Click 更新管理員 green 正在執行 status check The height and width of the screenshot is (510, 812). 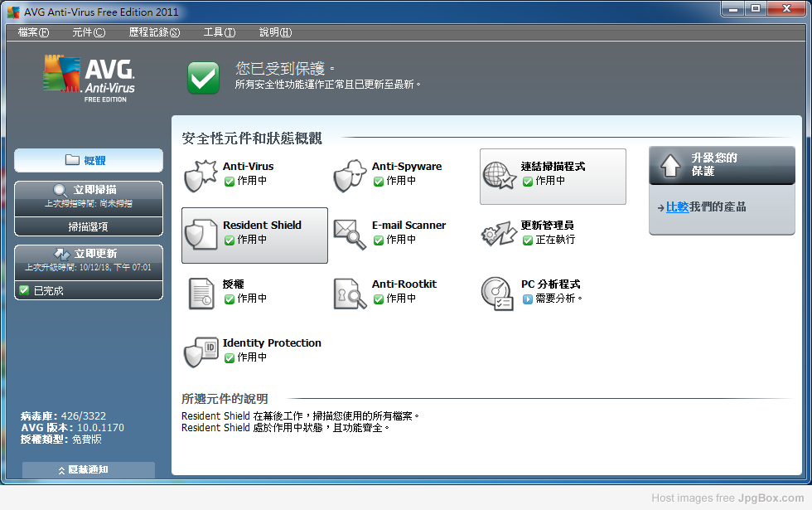coord(528,240)
